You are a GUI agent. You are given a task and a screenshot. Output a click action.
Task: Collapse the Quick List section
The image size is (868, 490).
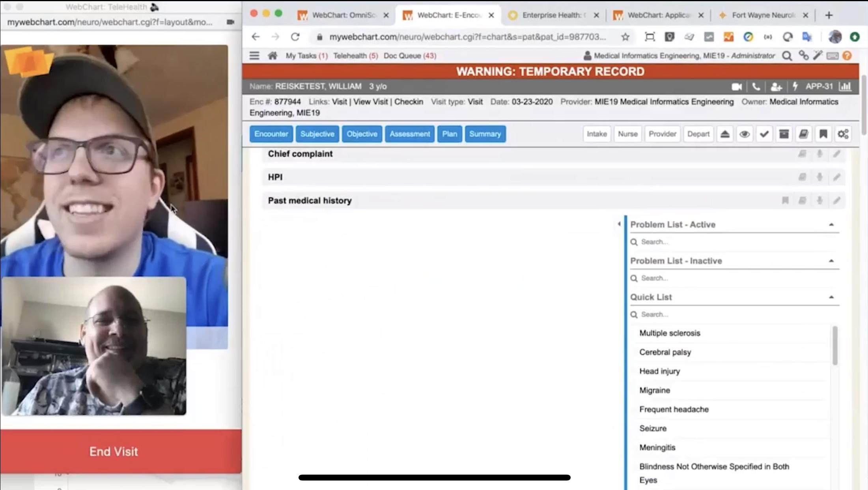(831, 297)
